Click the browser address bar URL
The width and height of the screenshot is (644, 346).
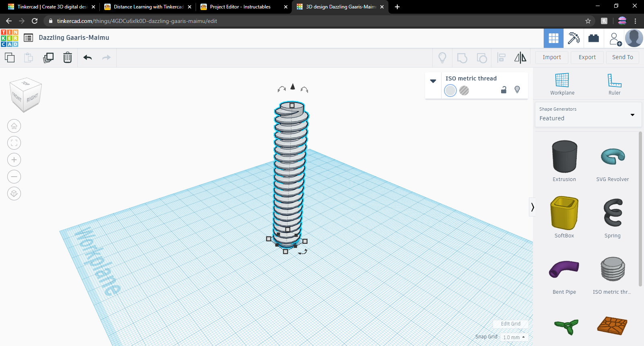[x=137, y=21]
